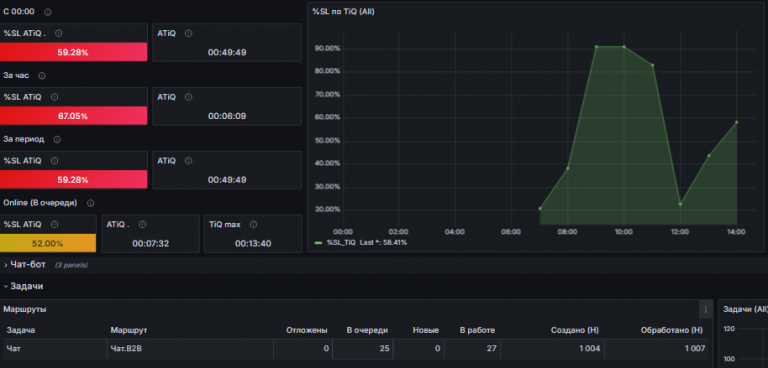The width and height of the screenshot is (768, 368).
Task: Click the "25" cell in В очереди column
Action: click(x=362, y=348)
